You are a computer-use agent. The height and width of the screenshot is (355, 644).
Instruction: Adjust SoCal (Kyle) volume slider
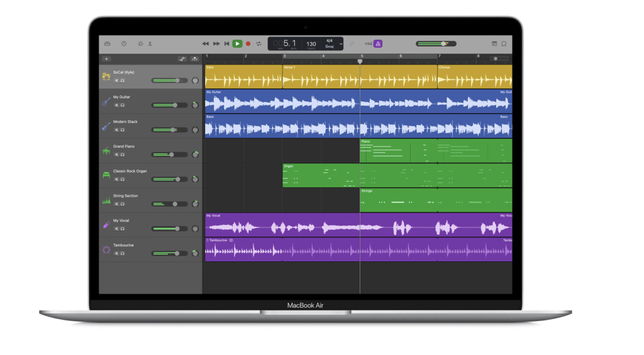click(x=170, y=80)
